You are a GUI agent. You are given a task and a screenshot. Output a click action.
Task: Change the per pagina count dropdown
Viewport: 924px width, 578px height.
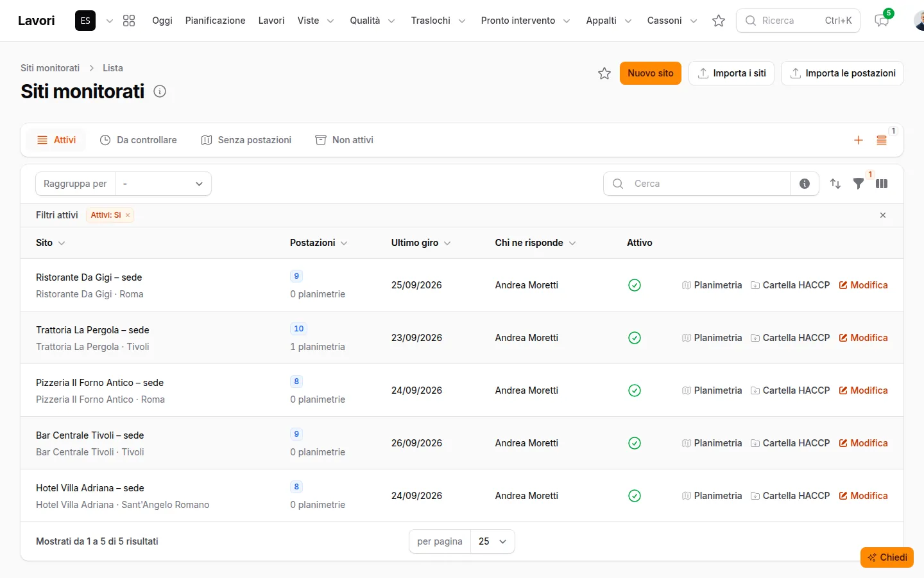(x=493, y=541)
